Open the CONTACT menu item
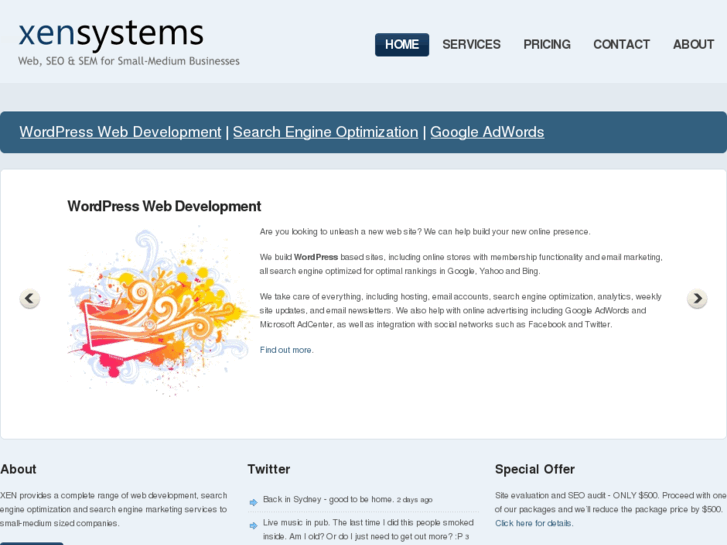The width and height of the screenshot is (727, 545). tap(622, 45)
